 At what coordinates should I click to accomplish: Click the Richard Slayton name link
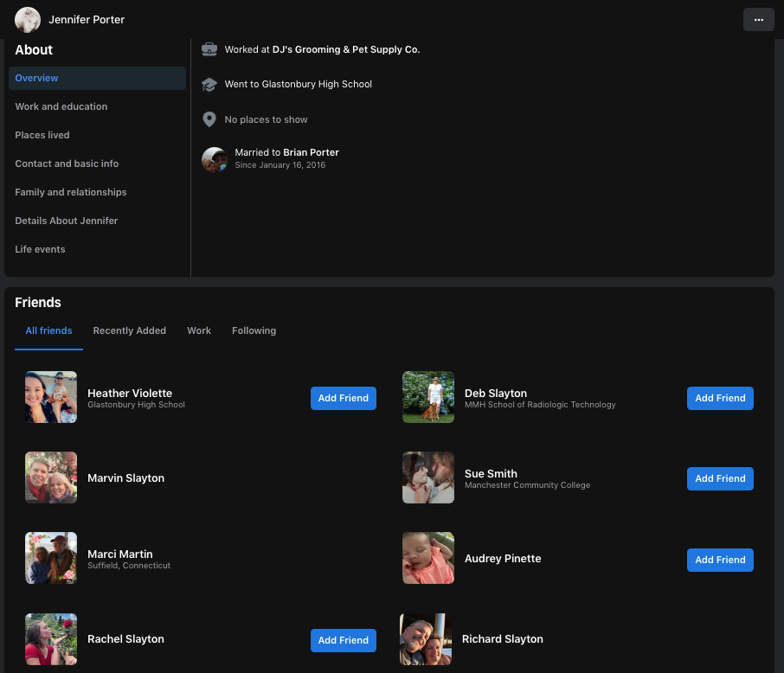click(x=503, y=639)
